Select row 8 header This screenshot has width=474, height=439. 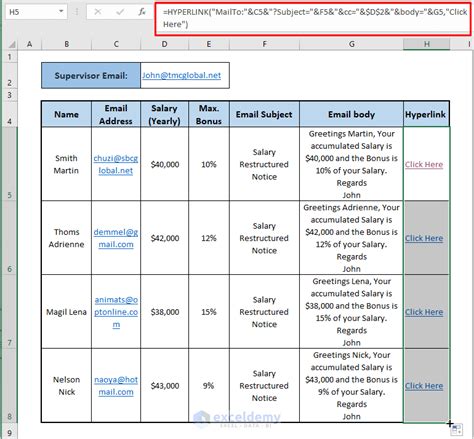pyautogui.click(x=9, y=386)
